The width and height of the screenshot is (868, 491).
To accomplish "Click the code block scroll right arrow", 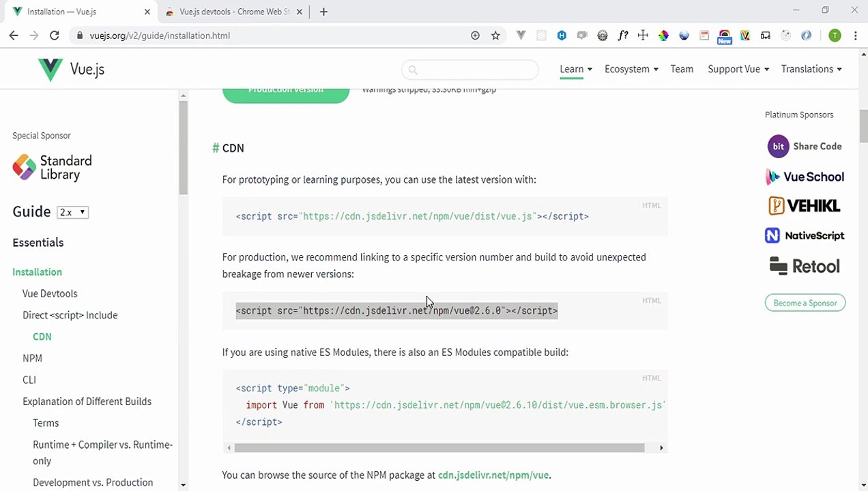I will pyautogui.click(x=661, y=448).
